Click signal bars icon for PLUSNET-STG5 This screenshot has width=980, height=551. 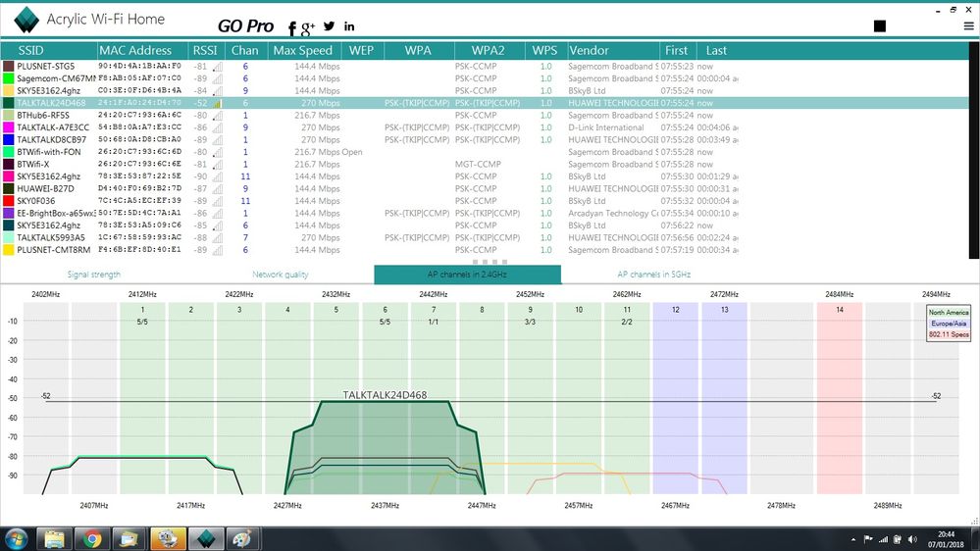217,67
